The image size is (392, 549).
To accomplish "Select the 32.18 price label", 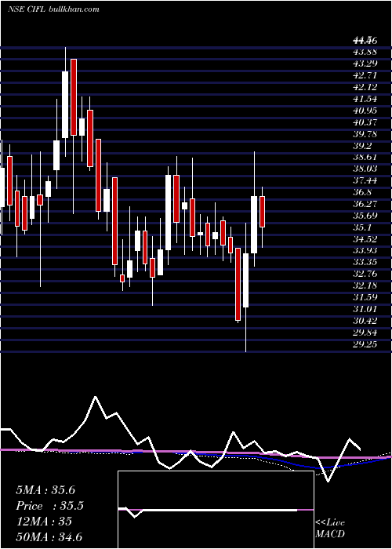I will (365, 286).
